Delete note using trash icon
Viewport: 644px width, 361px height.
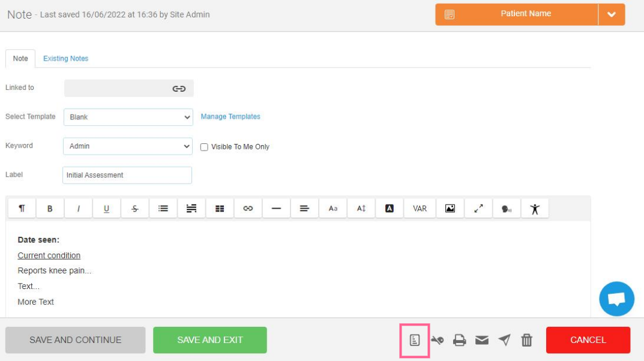[x=526, y=341]
